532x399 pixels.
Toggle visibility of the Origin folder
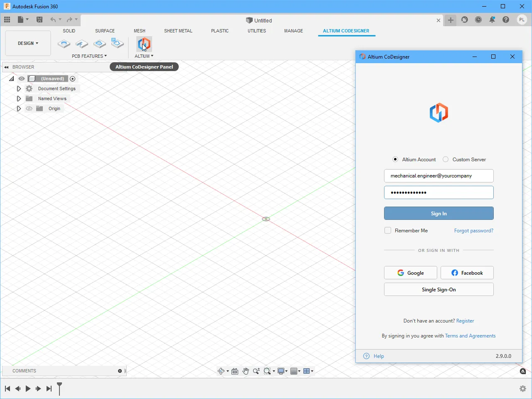pos(29,108)
